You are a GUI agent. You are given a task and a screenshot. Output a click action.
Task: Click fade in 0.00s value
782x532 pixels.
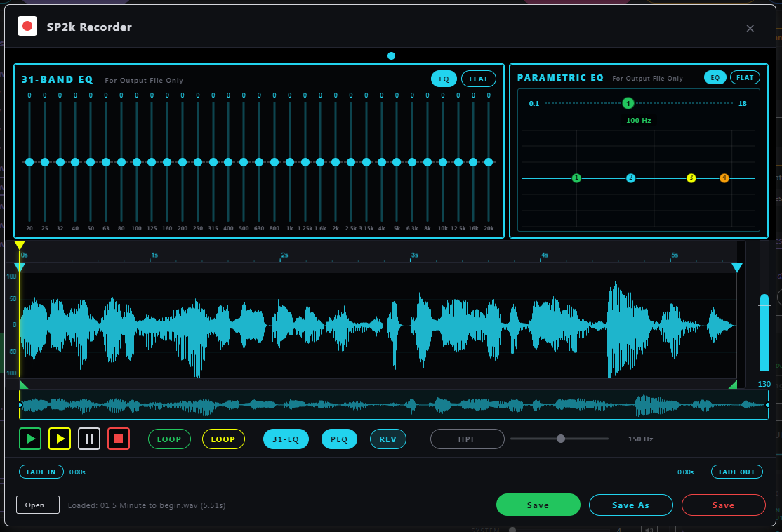click(77, 472)
